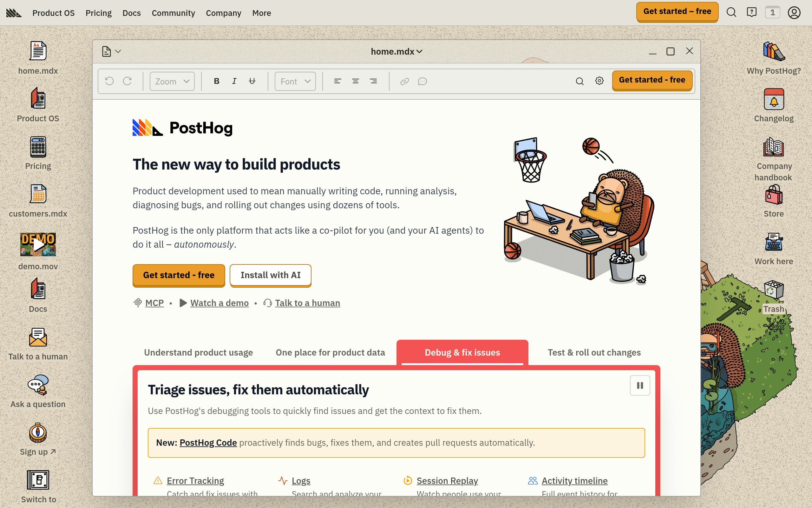This screenshot has width=812, height=508.
Task: Click the PostHog logo in the top bar
Action: [x=14, y=13]
